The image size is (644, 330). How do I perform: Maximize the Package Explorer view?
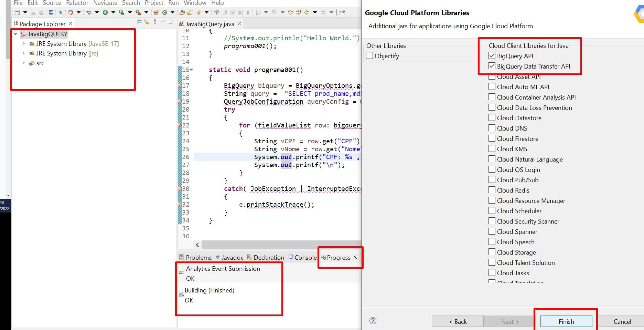(170, 22)
